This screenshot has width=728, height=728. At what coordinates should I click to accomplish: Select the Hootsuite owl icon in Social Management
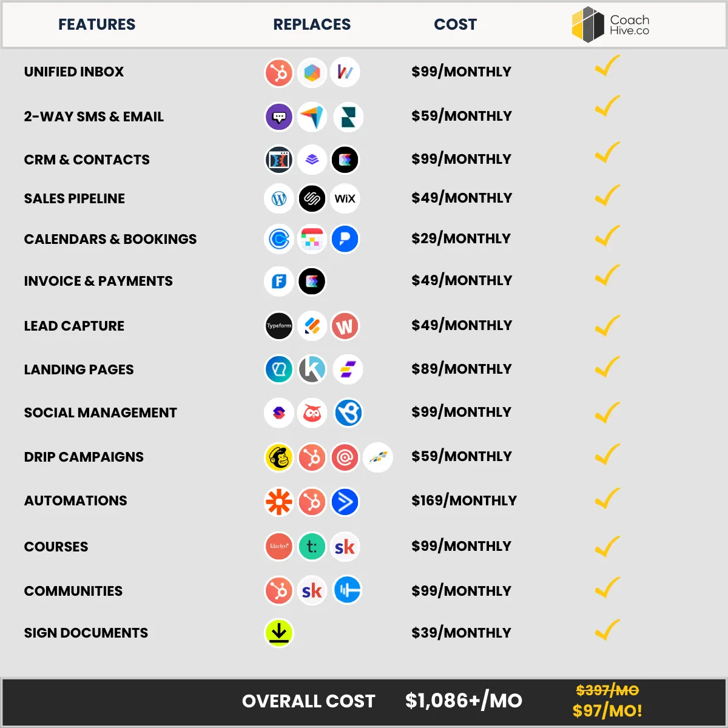tap(312, 413)
